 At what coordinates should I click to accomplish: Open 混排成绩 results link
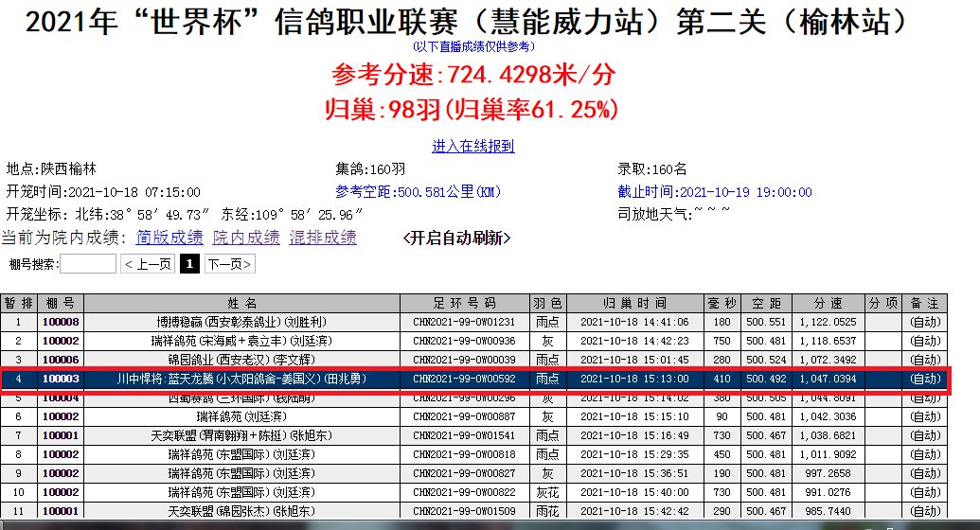click(323, 238)
